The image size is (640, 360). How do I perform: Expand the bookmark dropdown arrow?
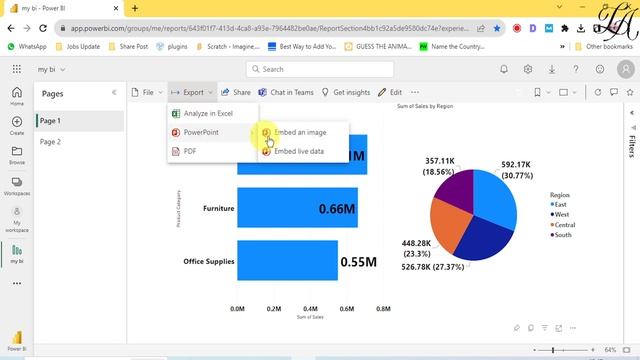point(548,93)
